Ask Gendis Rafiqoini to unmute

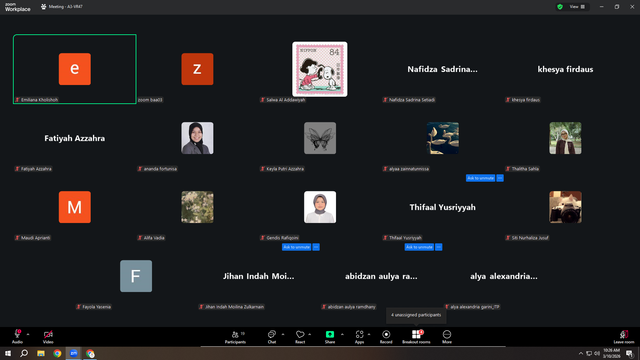[x=296, y=247]
